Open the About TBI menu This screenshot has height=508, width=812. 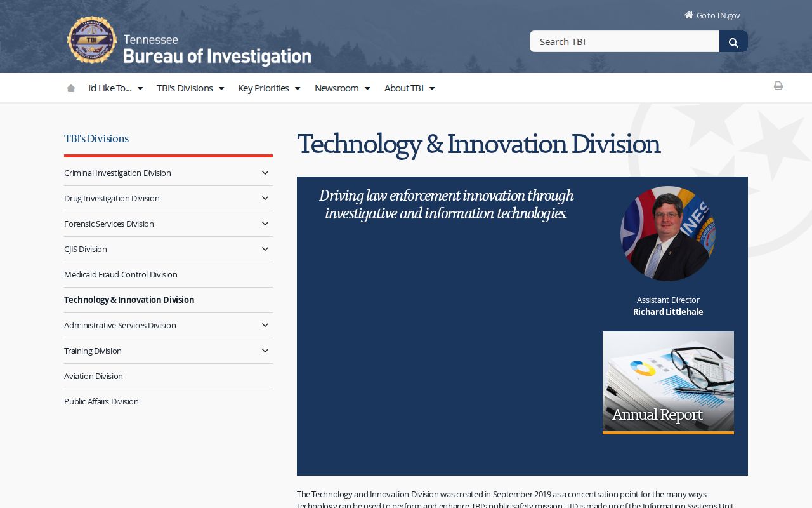(410, 88)
